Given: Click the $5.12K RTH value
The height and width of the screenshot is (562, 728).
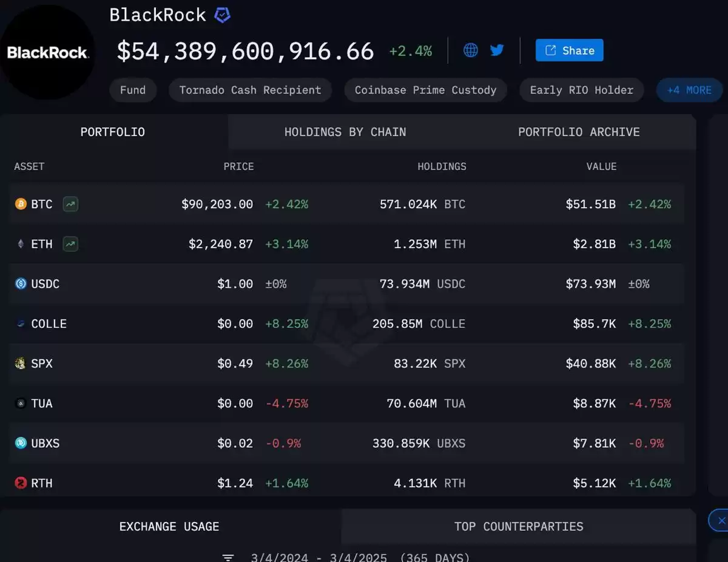Looking at the screenshot, I should point(595,483).
